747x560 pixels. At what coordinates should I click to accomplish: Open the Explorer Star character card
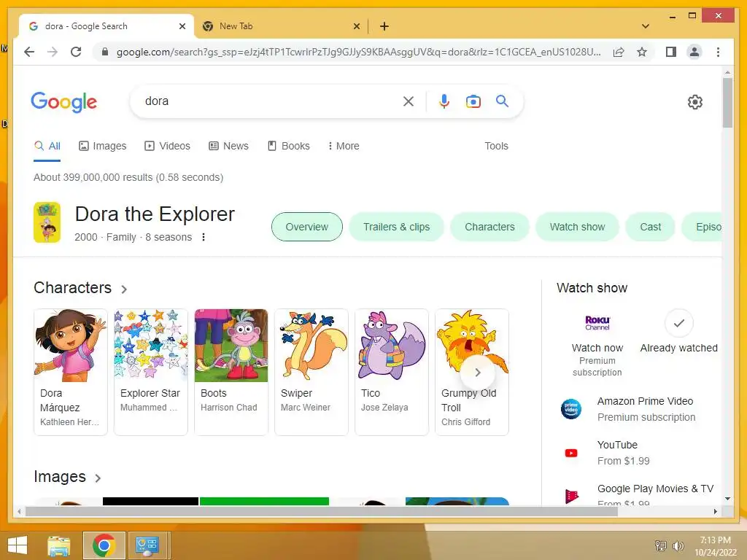tap(150, 372)
